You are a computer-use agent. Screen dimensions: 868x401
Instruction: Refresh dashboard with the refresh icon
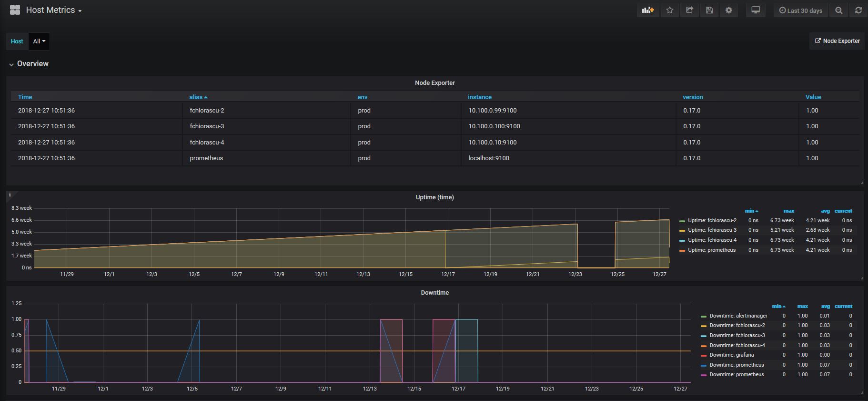click(858, 10)
